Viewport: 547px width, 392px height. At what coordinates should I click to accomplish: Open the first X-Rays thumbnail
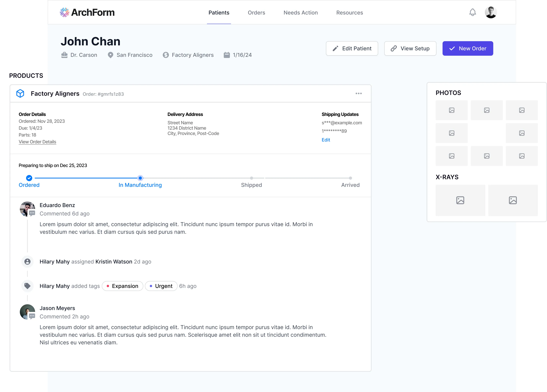460,200
